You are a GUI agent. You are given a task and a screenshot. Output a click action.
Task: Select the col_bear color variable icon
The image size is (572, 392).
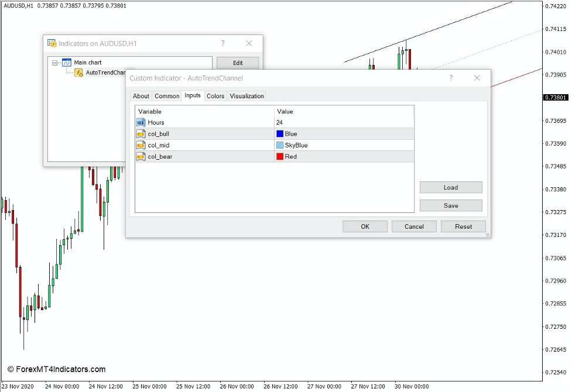pos(141,156)
